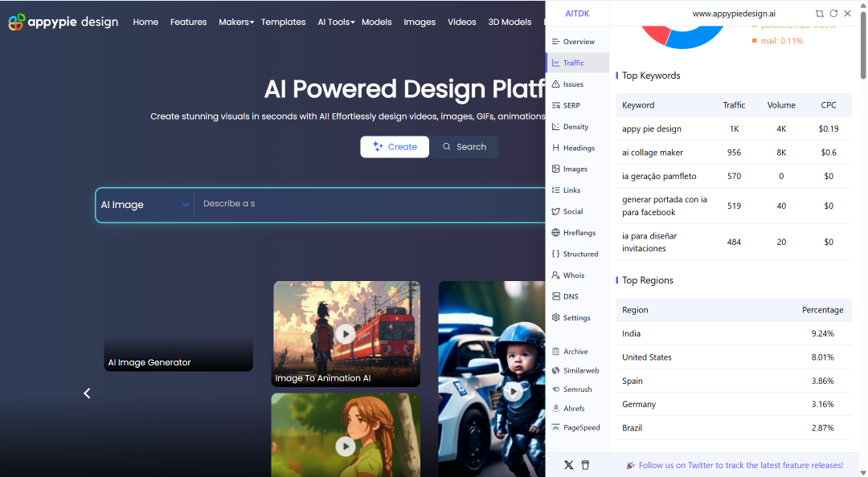Open the AI Image type dropdown

145,205
